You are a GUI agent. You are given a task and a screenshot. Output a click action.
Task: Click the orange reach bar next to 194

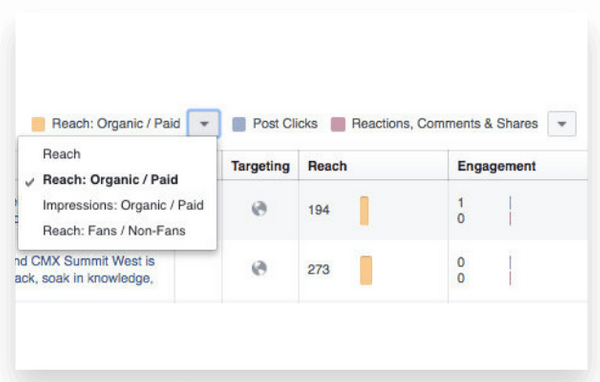click(364, 211)
